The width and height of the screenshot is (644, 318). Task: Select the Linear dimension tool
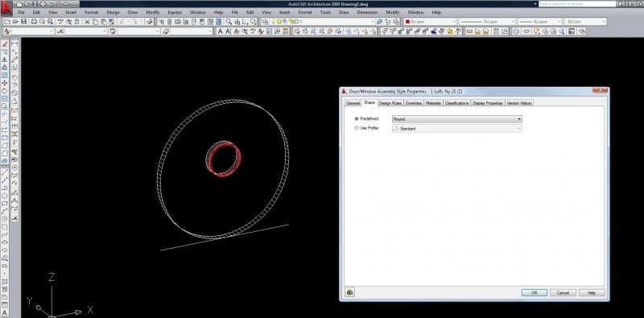[14, 44]
